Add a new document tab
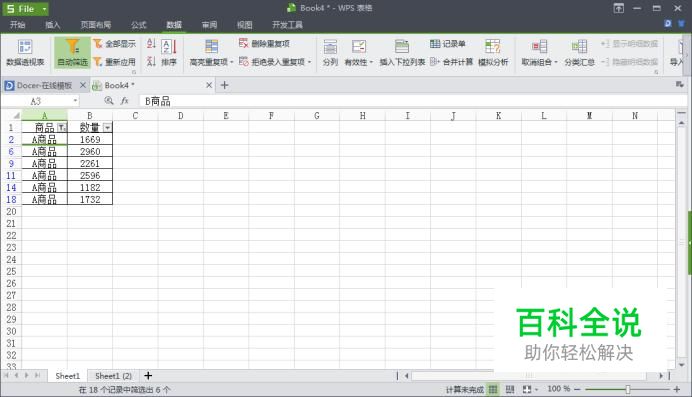The image size is (692, 397). (224, 85)
